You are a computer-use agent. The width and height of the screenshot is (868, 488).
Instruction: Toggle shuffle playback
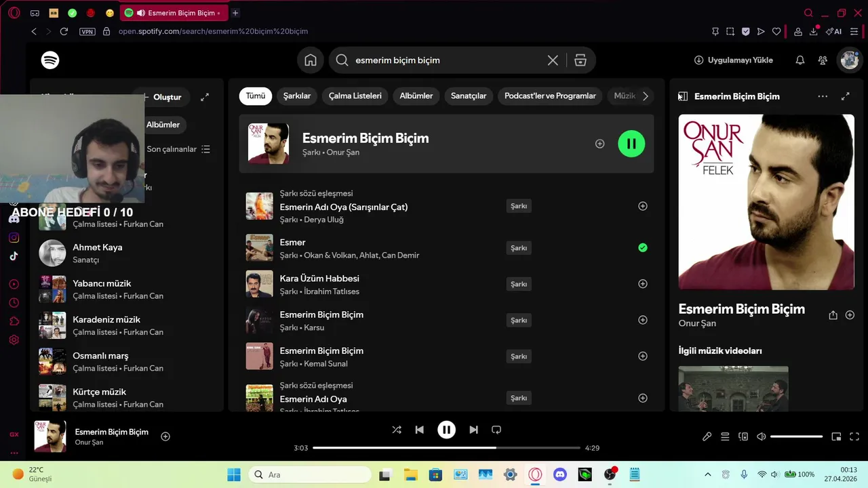coord(397,430)
